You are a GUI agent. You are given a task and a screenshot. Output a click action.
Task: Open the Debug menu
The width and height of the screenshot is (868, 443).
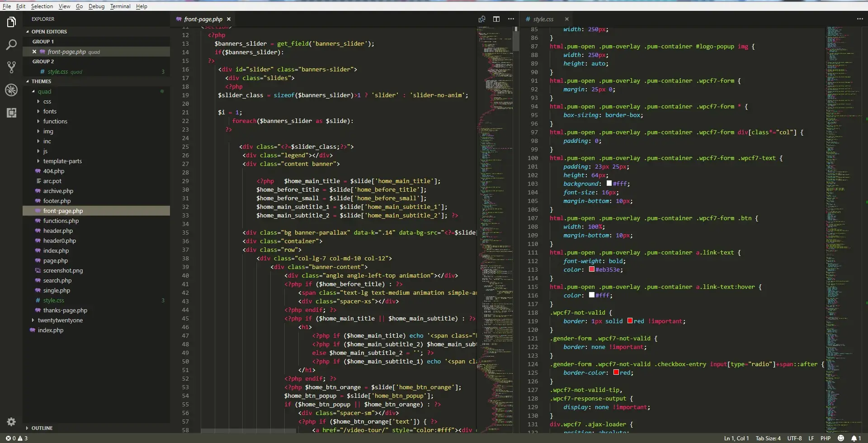pyautogui.click(x=96, y=6)
